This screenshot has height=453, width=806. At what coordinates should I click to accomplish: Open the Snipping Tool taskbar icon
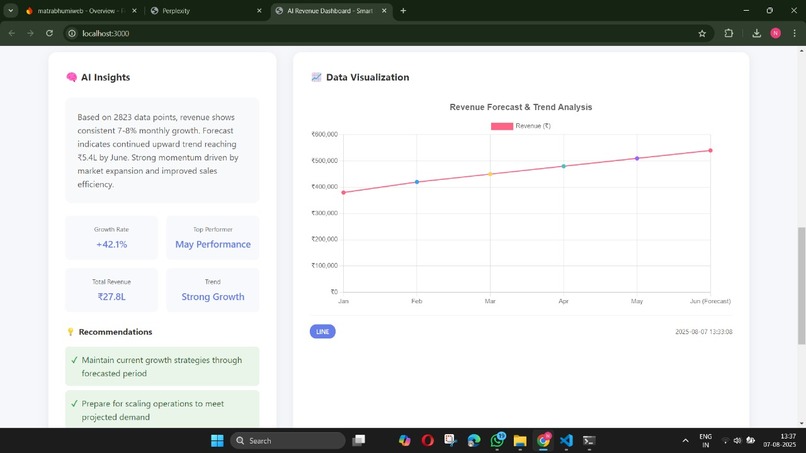451,441
